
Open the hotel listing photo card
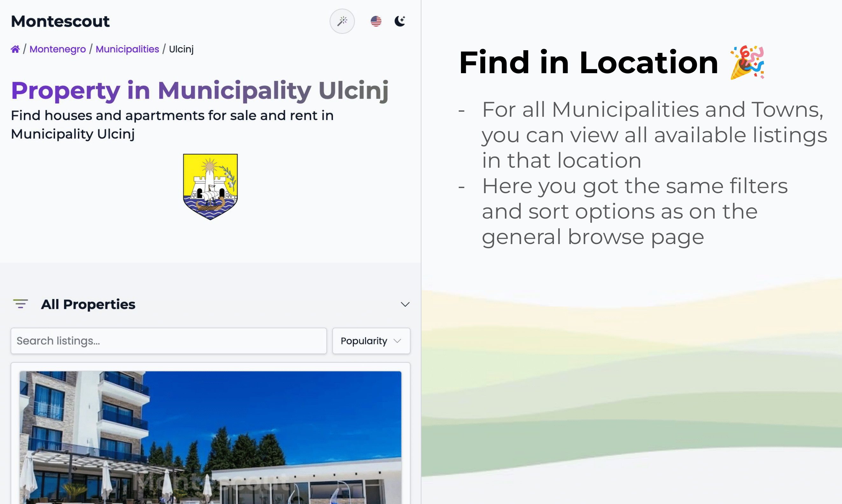pyautogui.click(x=210, y=437)
